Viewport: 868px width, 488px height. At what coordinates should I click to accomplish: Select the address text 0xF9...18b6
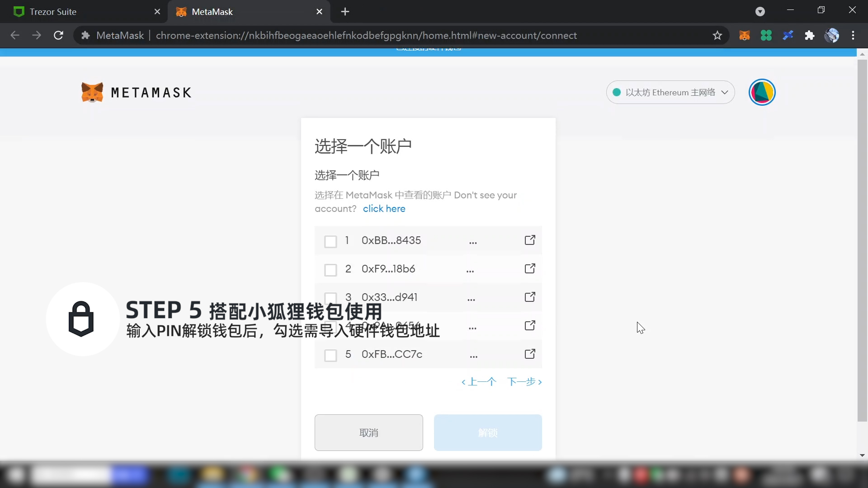(388, 269)
